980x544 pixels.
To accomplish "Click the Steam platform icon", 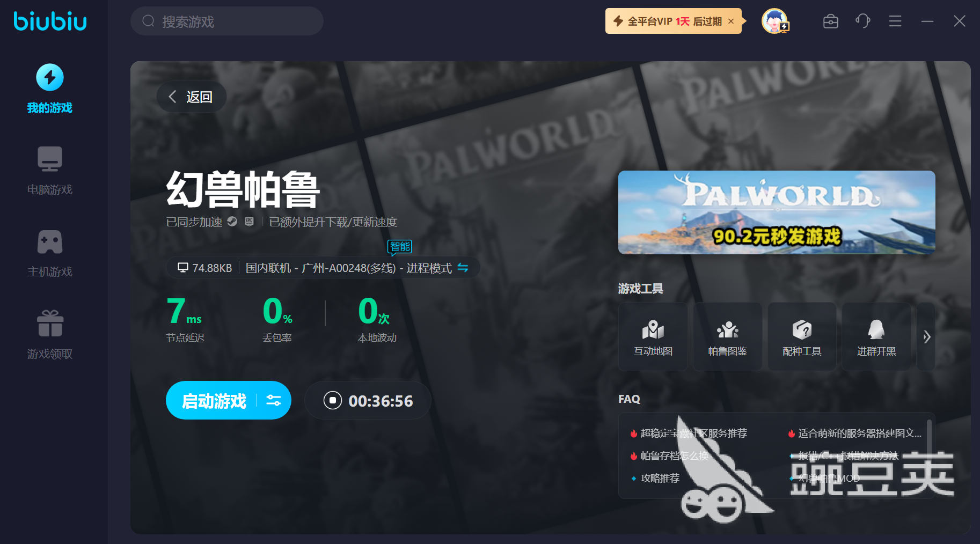I will (x=232, y=222).
